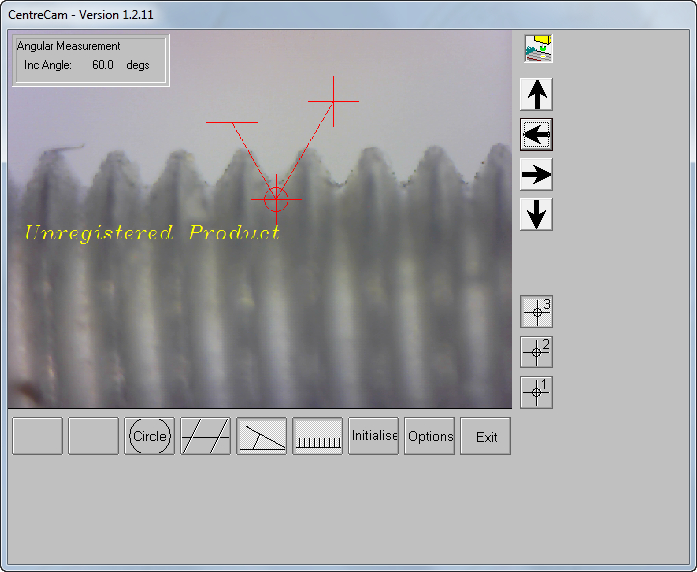Click the first blank toolbar button

[x=37, y=436]
